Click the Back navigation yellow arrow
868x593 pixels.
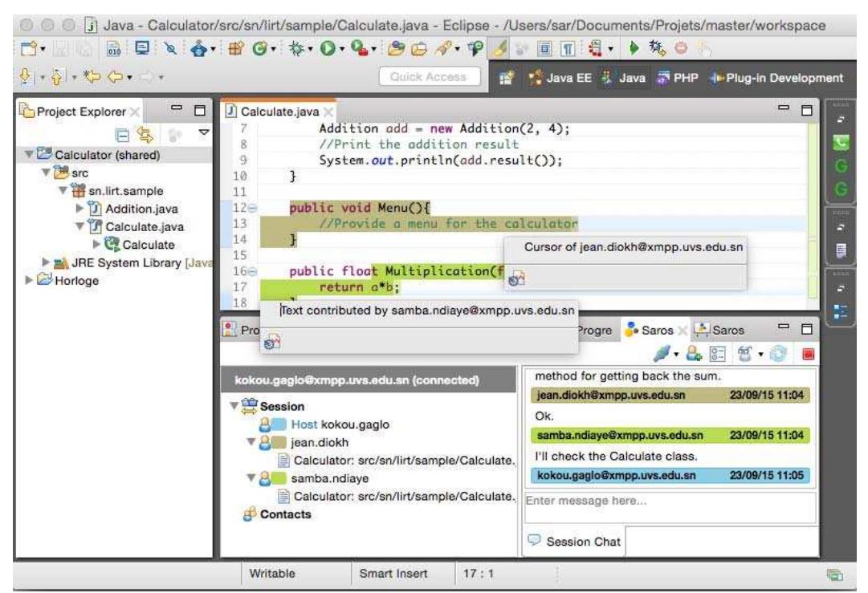[115, 76]
